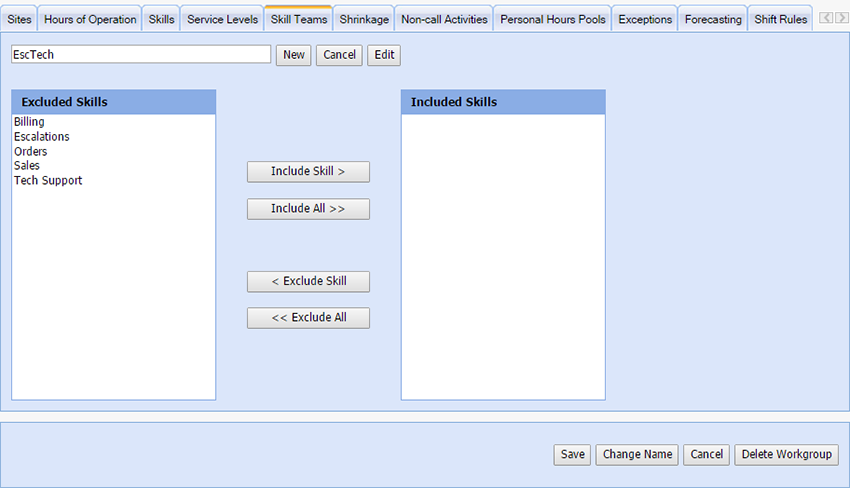
Task: Select the Forecasting tab
Action: 713,19
